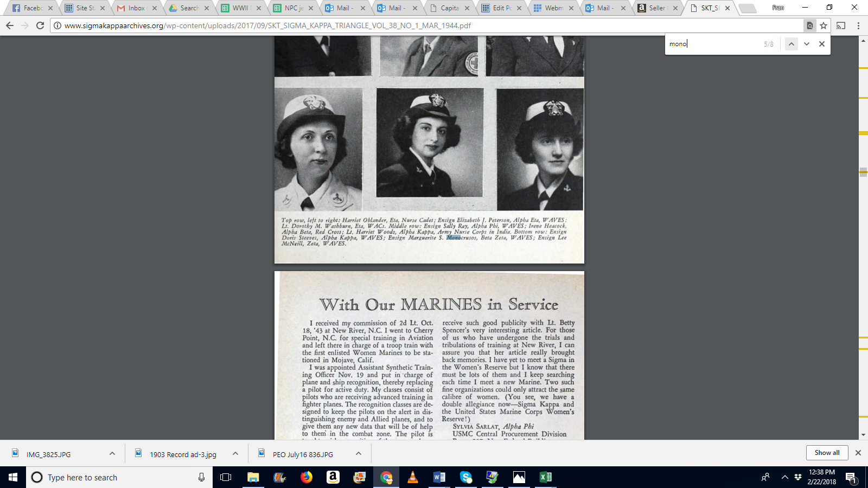Launch VLC from the taskbar
The height and width of the screenshot is (488, 868).
click(x=413, y=477)
